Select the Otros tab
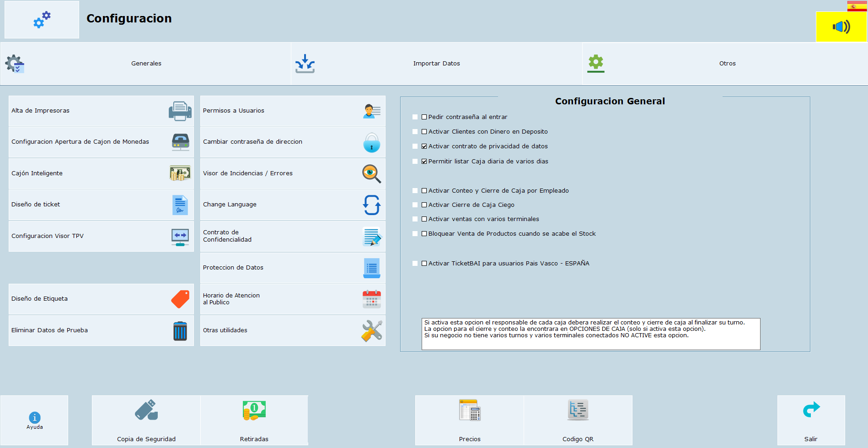The image size is (868, 448). (x=727, y=64)
